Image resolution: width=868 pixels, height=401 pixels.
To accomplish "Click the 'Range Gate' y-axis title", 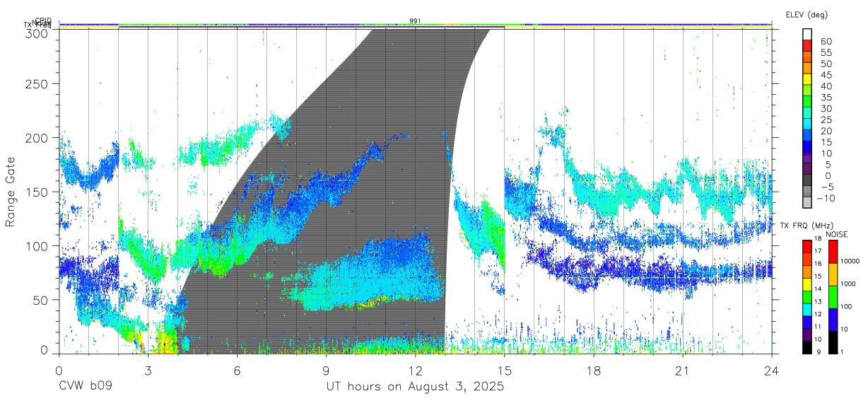I will [11, 192].
